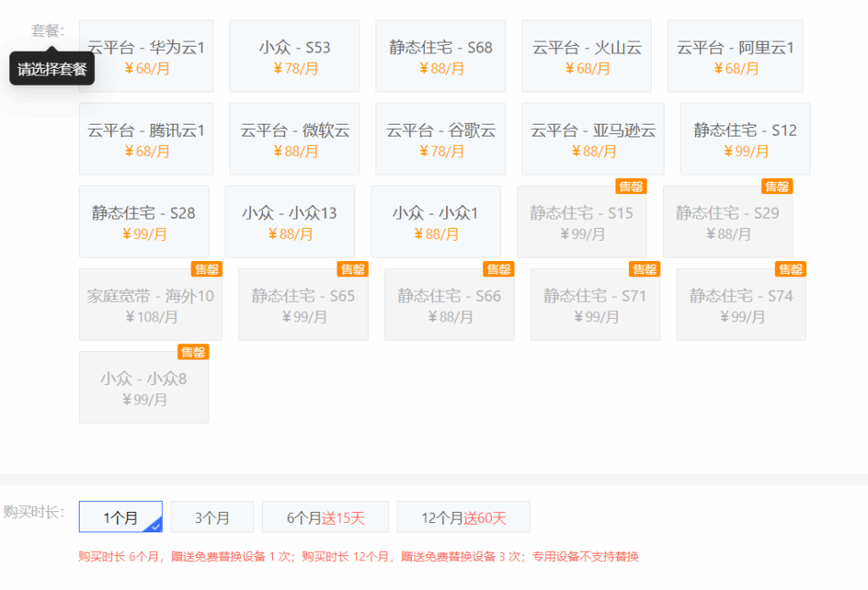Select 6个月 with 15 bonus days
The width and height of the screenshot is (868, 590).
pos(325,517)
